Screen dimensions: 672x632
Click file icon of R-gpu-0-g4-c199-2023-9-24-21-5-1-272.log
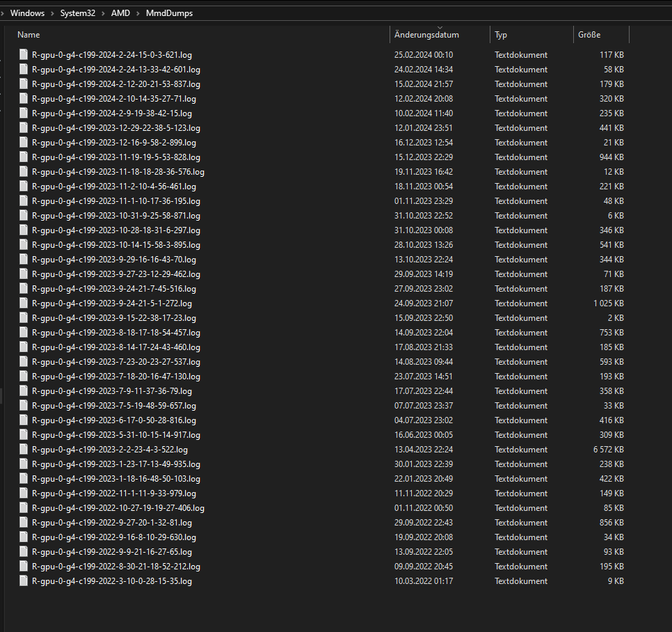coord(24,303)
